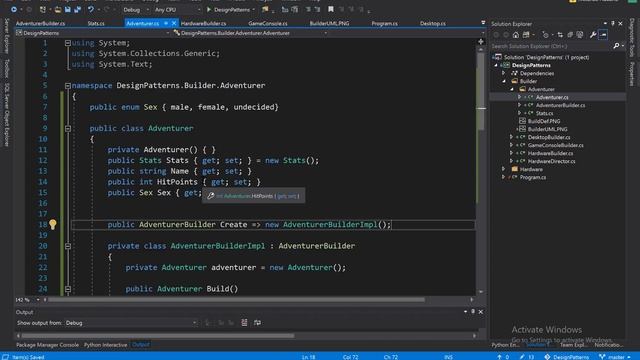Click Switch Views icon in Solution Explorer
Screen dimensions: 640x360
pos(526,35)
